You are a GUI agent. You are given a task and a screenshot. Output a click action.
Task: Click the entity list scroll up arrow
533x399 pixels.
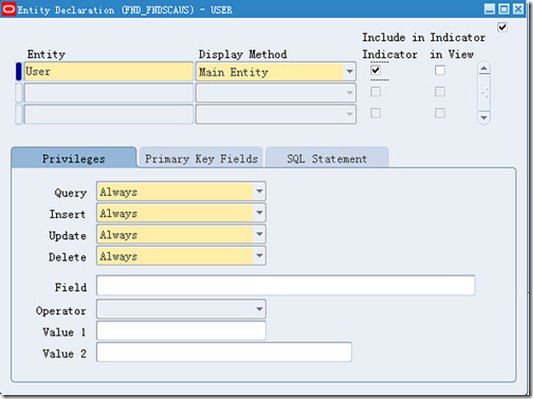pos(484,69)
